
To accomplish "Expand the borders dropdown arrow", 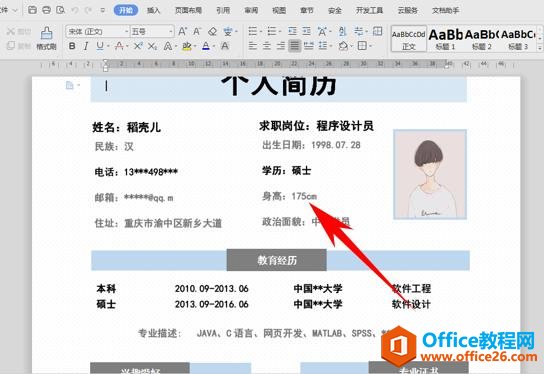I will 371,46.
